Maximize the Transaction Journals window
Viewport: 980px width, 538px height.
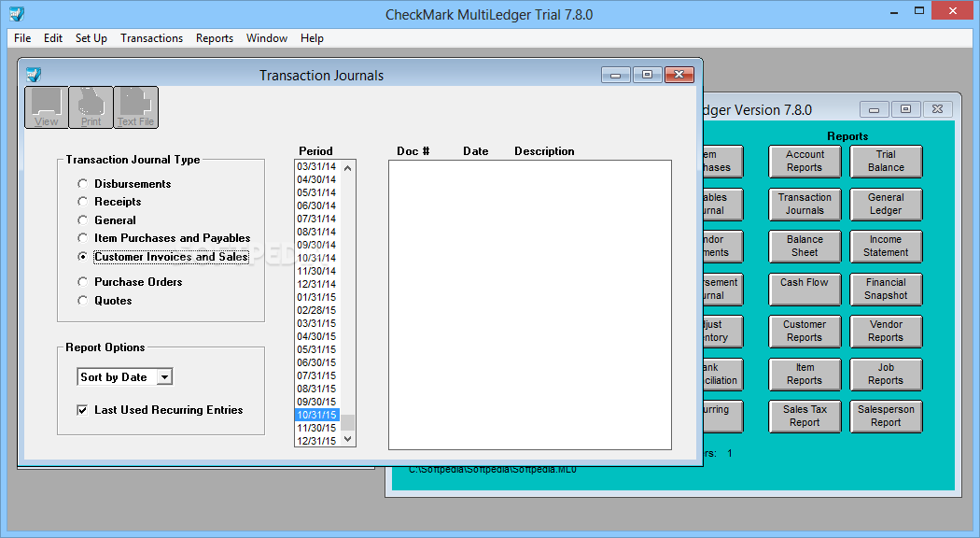[x=648, y=75]
